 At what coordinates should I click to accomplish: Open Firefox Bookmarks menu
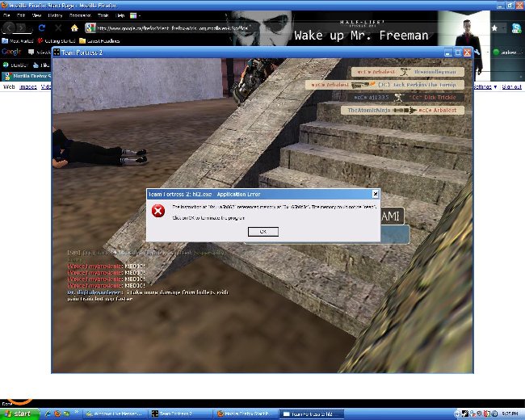80,15
